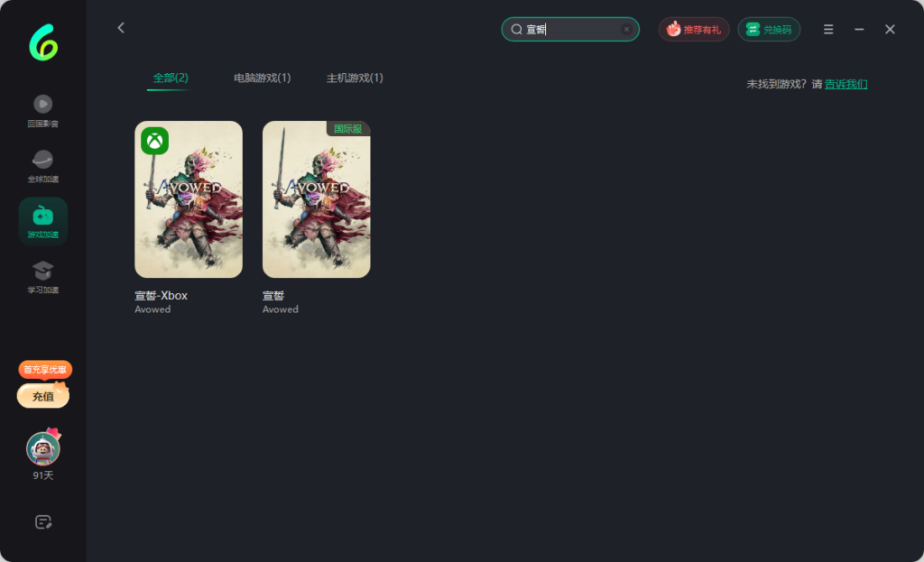Viewport: 924px width, 562px height.
Task: Click the search magnifier icon
Action: coord(516,30)
